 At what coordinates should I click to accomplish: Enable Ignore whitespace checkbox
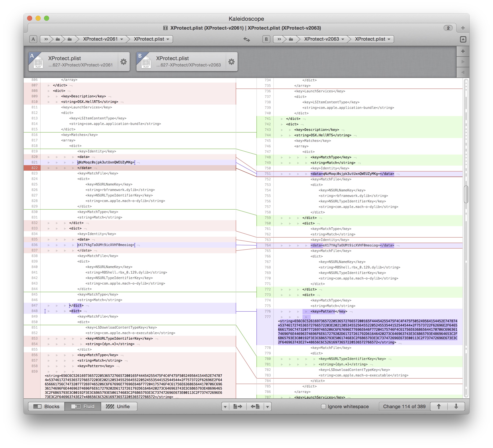click(x=323, y=407)
